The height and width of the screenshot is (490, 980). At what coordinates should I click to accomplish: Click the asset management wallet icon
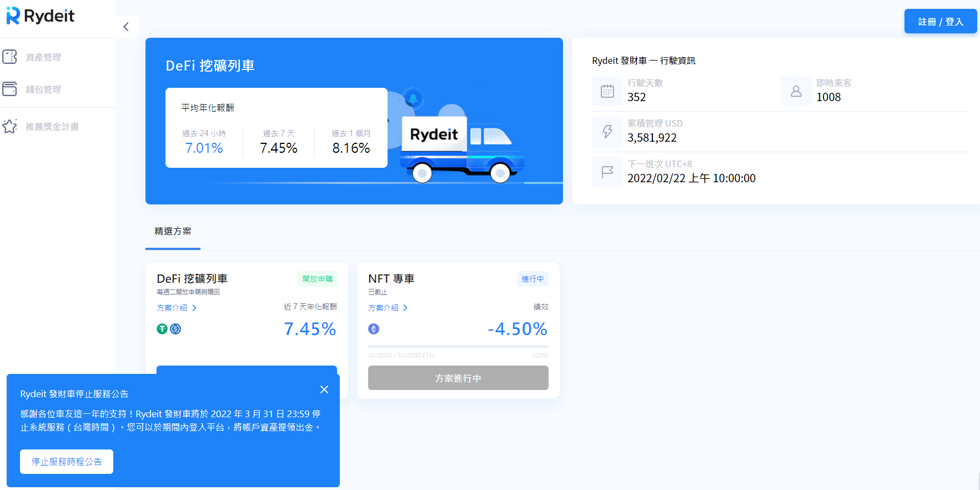pos(10,57)
